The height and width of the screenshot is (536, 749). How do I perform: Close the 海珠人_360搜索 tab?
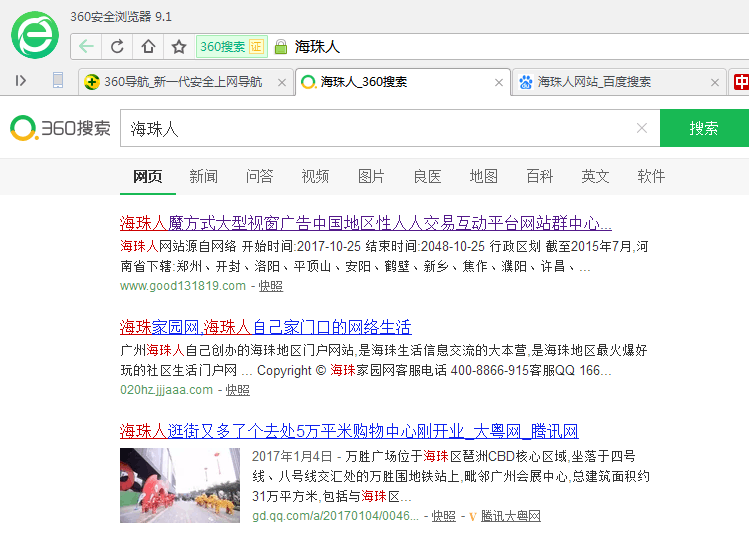pos(499,83)
